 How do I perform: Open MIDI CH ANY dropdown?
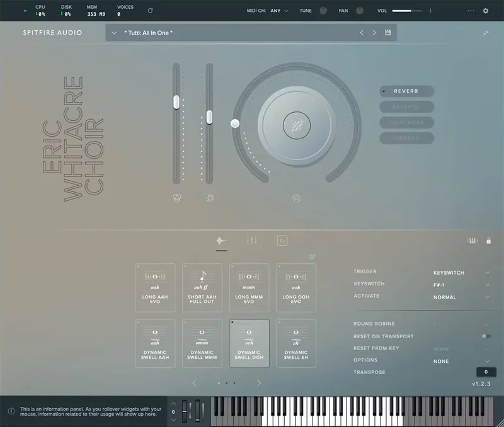(279, 11)
